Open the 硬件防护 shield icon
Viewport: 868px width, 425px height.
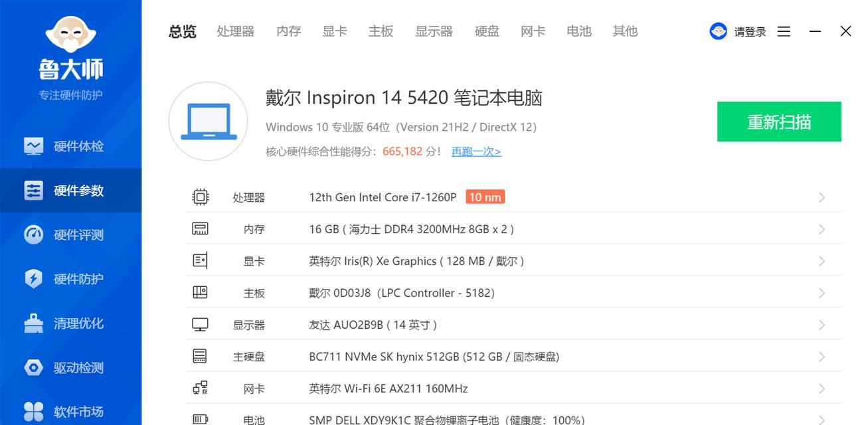[33, 279]
